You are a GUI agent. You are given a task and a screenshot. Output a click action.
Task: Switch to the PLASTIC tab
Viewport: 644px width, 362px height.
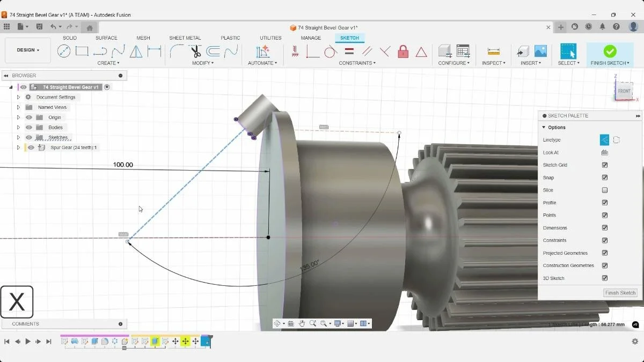point(230,38)
